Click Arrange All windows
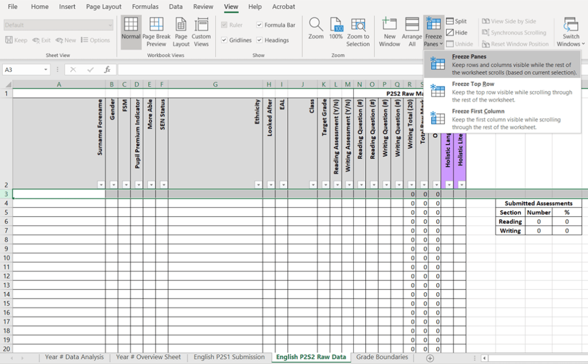 (412, 32)
